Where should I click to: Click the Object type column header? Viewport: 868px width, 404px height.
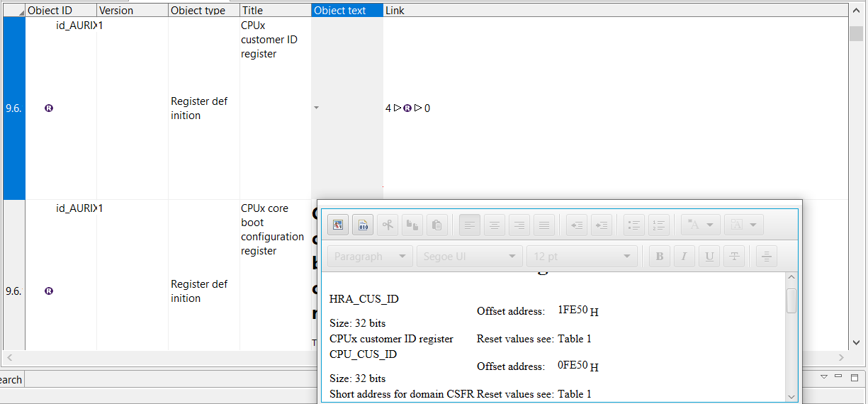tap(203, 11)
